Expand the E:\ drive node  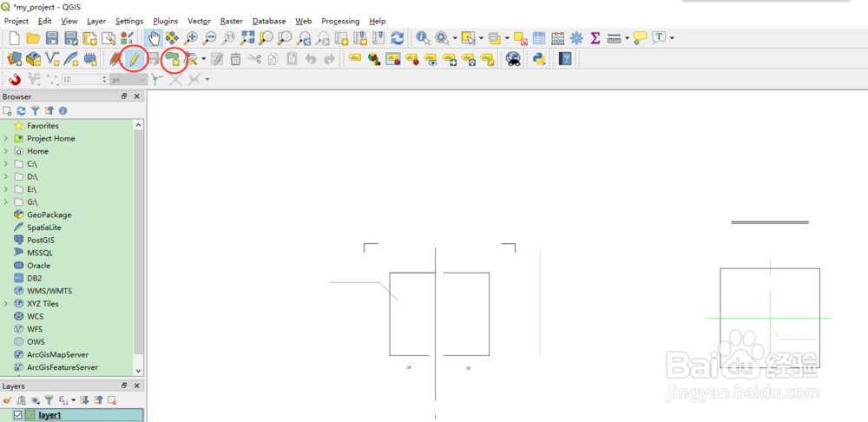pos(5,189)
